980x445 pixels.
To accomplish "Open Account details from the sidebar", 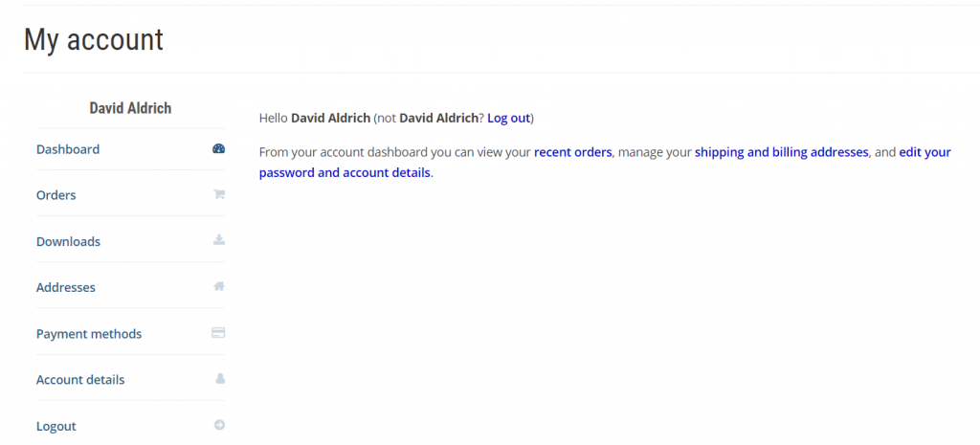I will pyautogui.click(x=80, y=380).
